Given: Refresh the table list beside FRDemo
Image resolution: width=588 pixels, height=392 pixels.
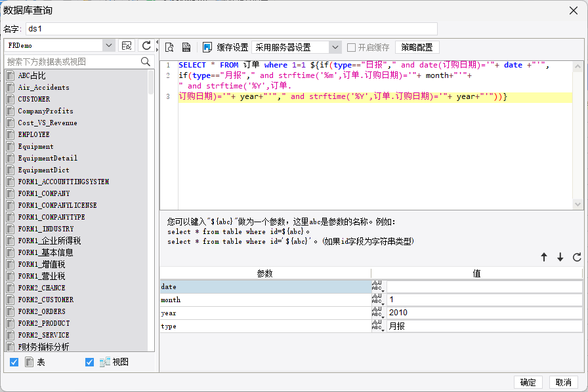Looking at the screenshot, I should tap(146, 46).
